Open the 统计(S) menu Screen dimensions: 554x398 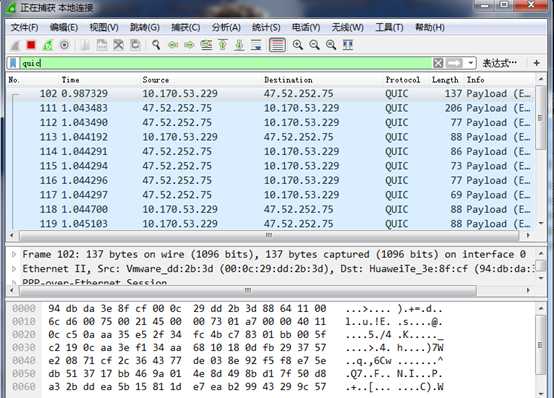tap(266, 27)
